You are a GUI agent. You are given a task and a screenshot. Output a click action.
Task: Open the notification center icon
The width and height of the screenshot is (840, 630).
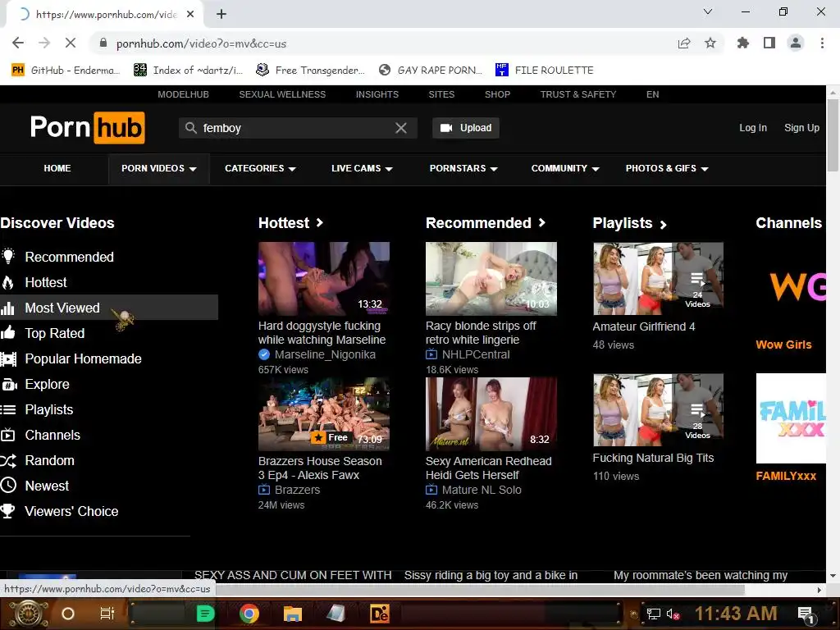(x=806, y=614)
